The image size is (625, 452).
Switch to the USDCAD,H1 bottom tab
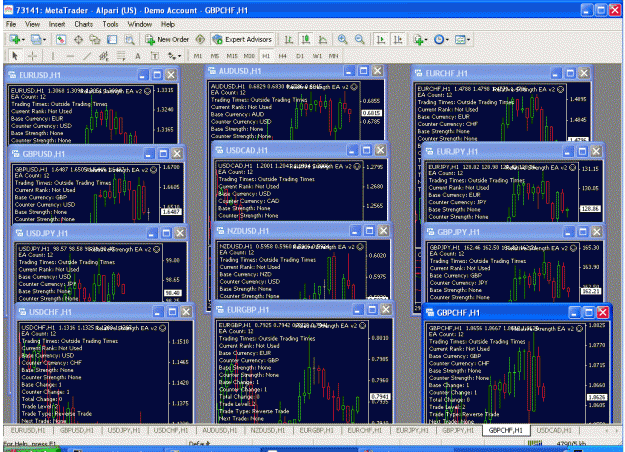click(x=554, y=430)
